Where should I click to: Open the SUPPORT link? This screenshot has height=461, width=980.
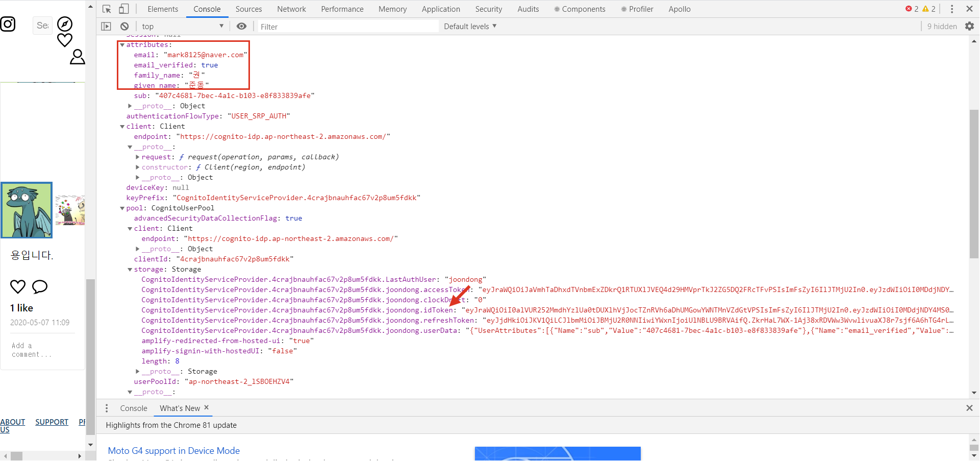(52, 422)
